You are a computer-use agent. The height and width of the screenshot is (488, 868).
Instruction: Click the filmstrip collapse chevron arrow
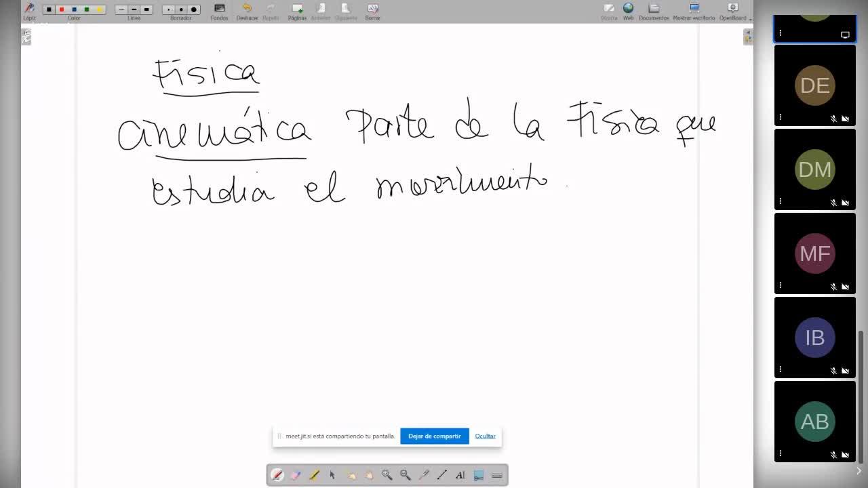click(859, 470)
